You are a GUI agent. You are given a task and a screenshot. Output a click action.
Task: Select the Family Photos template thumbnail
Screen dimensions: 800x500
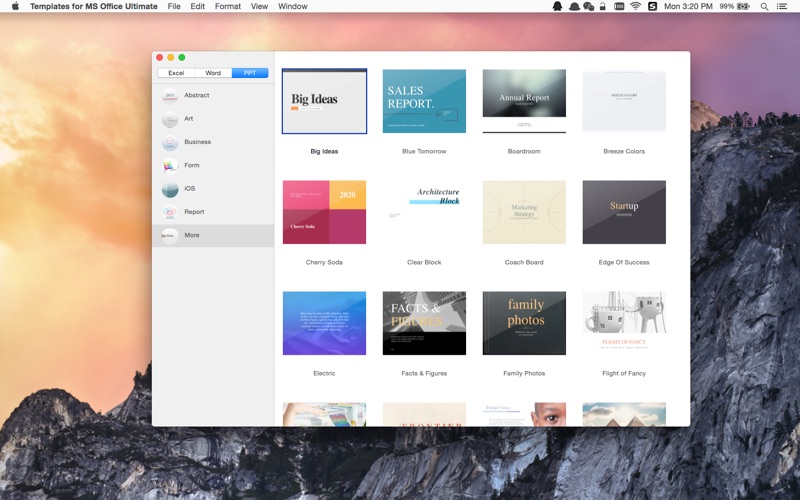pos(524,323)
